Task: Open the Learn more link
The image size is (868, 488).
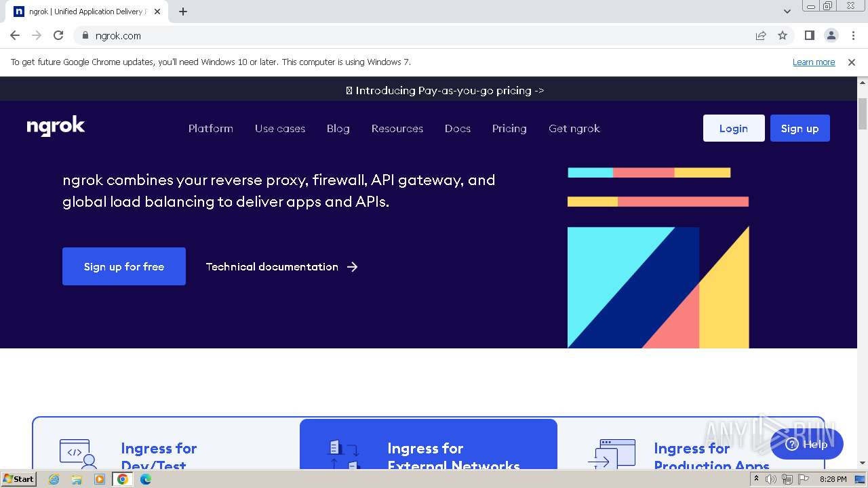Action: (814, 62)
